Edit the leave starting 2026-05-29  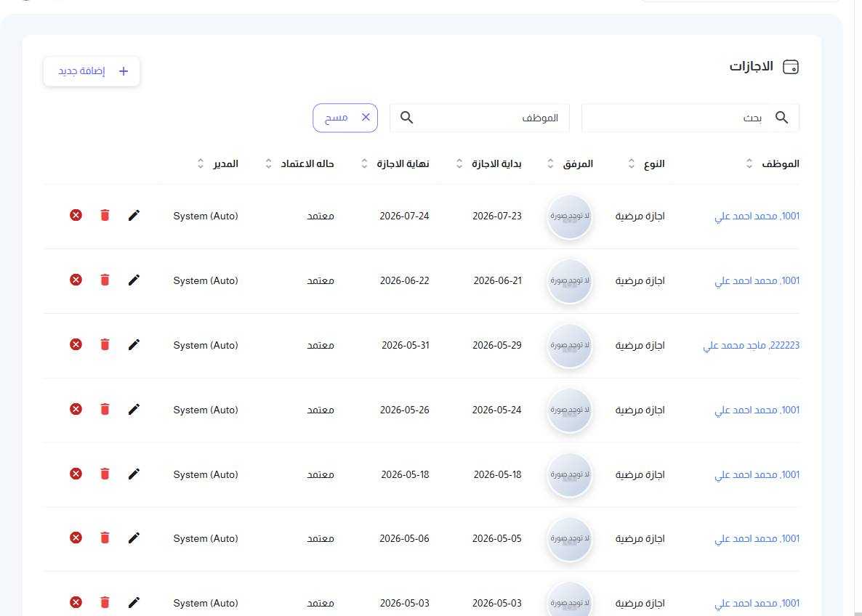tap(134, 344)
